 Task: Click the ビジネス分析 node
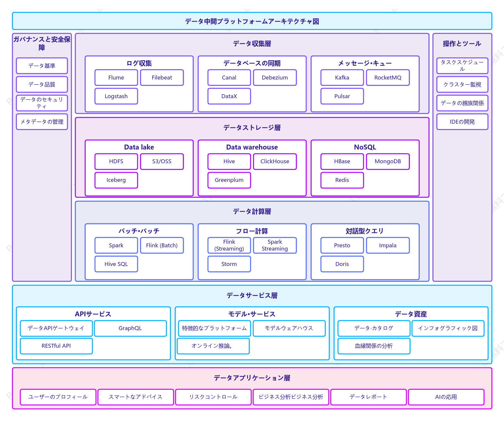[291, 397]
